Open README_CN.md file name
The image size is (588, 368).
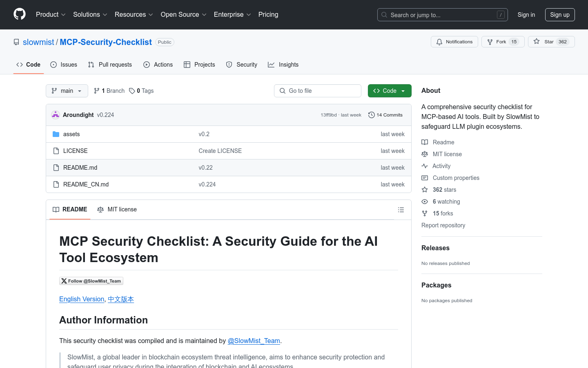(86, 184)
